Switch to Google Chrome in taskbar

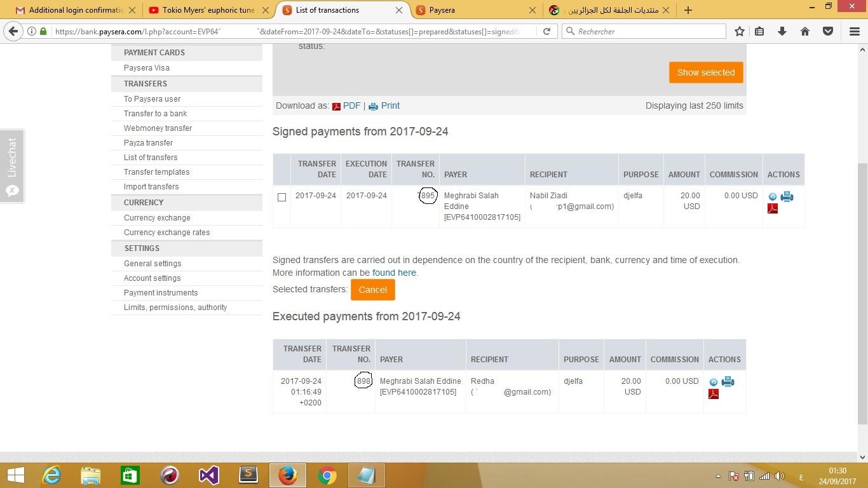[327, 475]
